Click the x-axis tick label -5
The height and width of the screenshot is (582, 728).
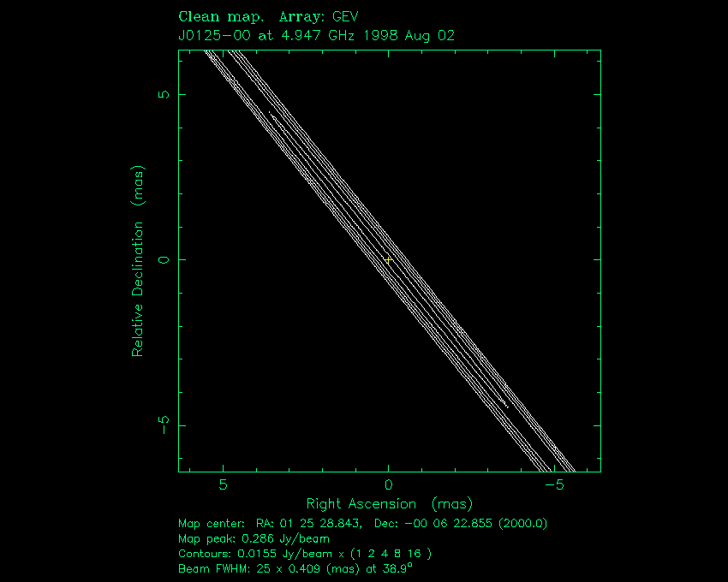click(552, 484)
